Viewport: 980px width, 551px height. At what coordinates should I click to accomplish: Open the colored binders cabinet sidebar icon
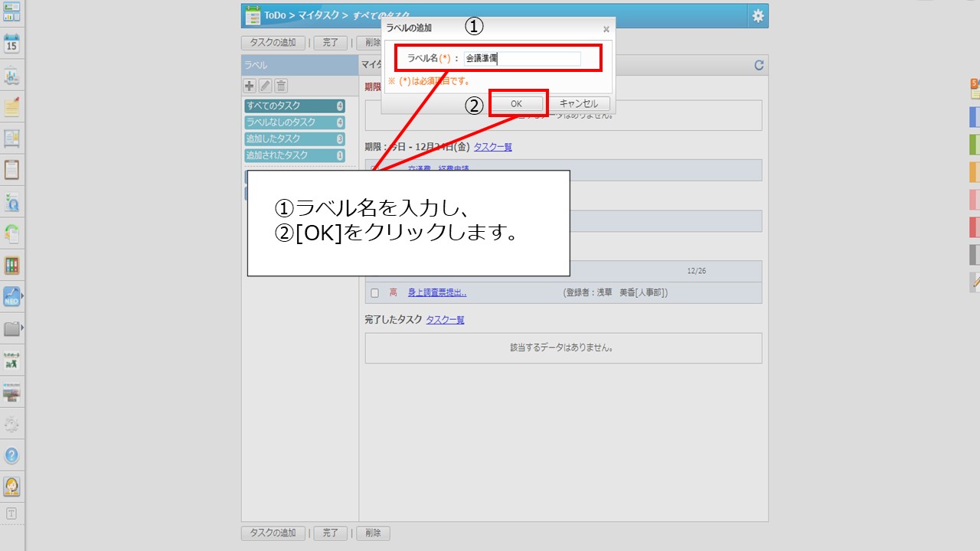[11, 265]
